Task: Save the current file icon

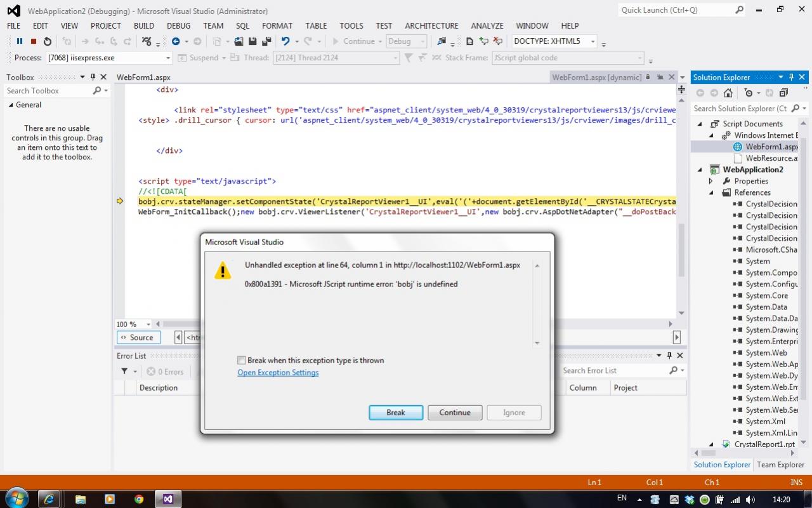Action: point(252,41)
